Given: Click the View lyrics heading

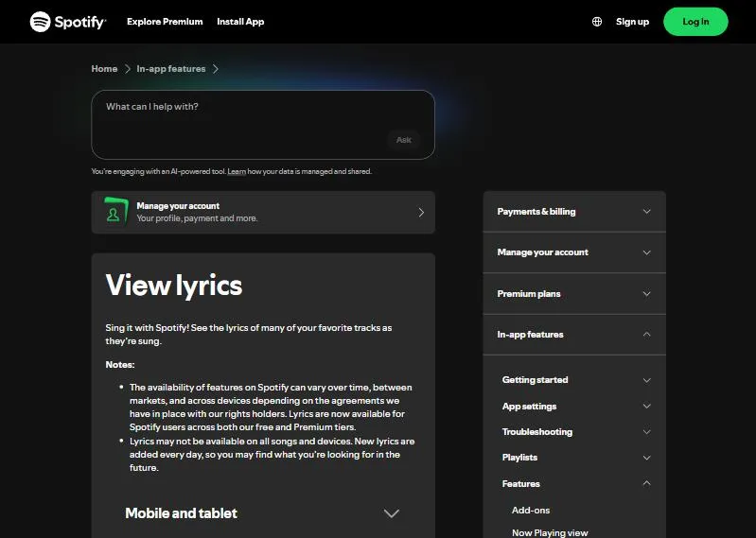Looking at the screenshot, I should click(x=173, y=286).
